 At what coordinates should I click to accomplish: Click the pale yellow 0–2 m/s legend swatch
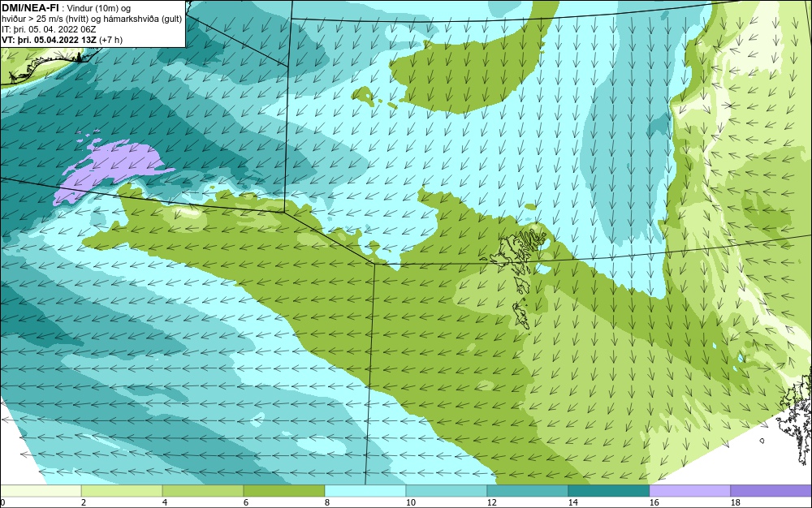click(41, 491)
